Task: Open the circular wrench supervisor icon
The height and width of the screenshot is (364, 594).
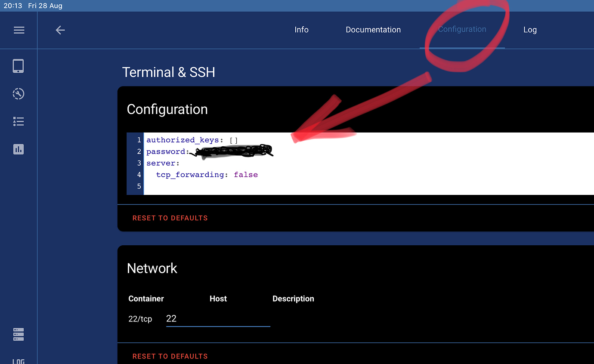Action: (19, 94)
